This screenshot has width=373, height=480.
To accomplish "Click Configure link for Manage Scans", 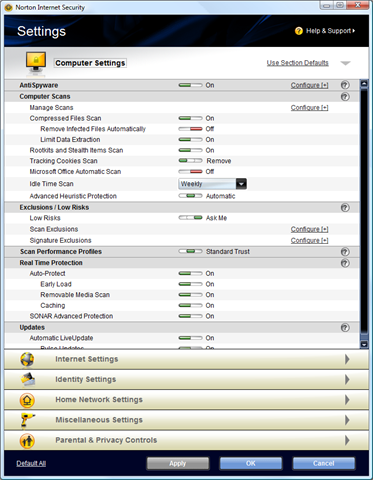I will 310,108.
